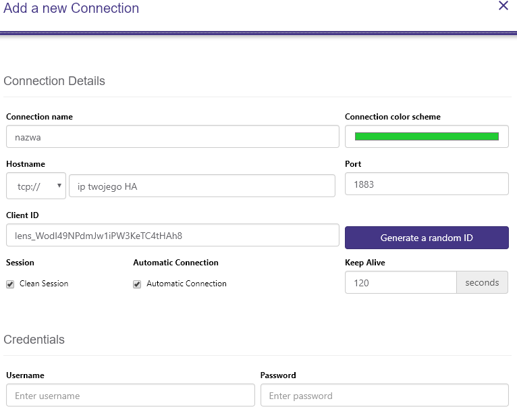Click the Keep Alive field showing 120
Image resolution: width=517 pixels, height=420 pixels.
coord(401,283)
